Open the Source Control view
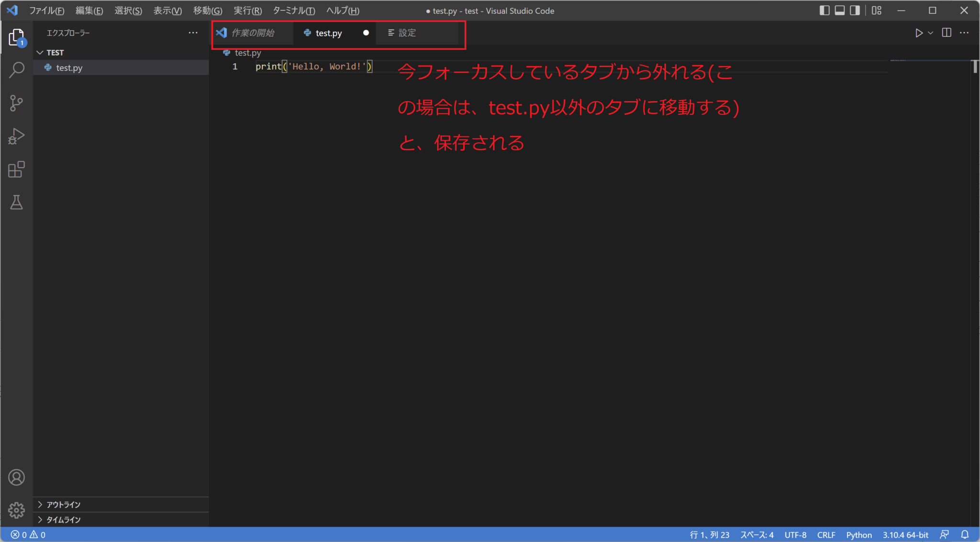The height and width of the screenshot is (542, 980). 17,103
